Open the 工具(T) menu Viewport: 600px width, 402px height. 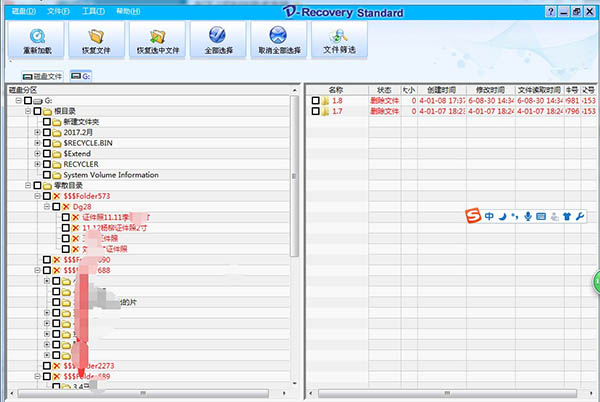tap(93, 11)
